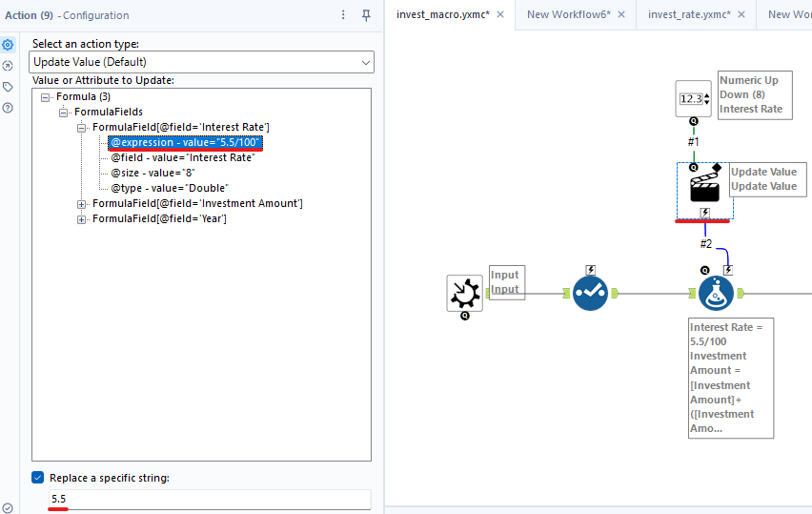Click the #1 connection label
The image size is (812, 514).
(694, 141)
